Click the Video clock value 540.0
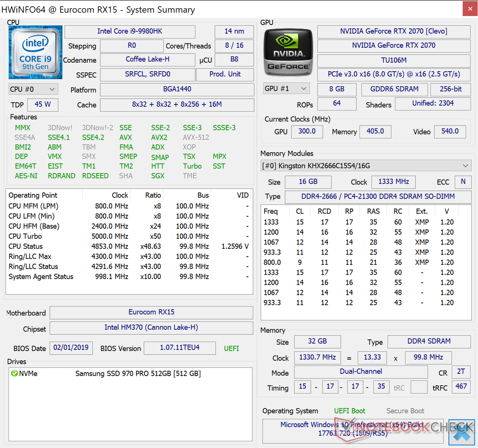 (x=450, y=131)
